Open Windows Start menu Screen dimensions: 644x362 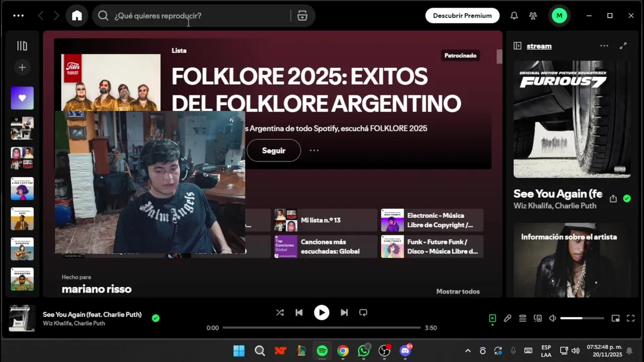[x=239, y=351]
